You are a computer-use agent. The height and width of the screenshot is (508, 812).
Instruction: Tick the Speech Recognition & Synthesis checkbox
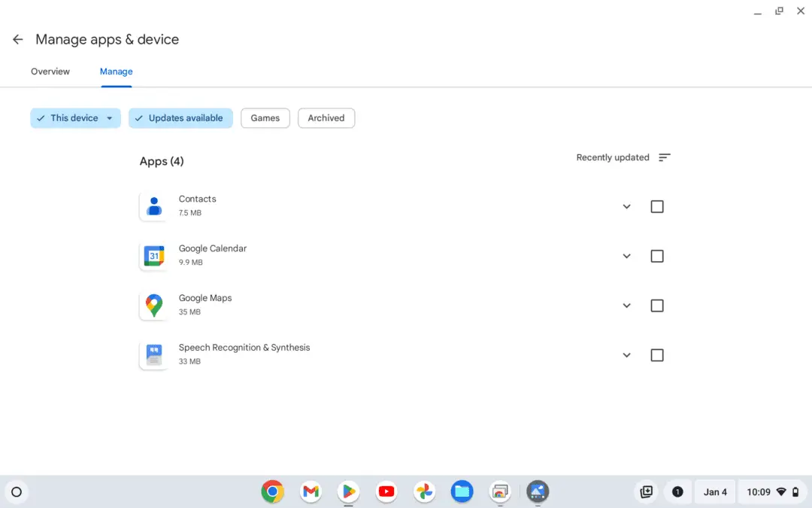click(656, 354)
